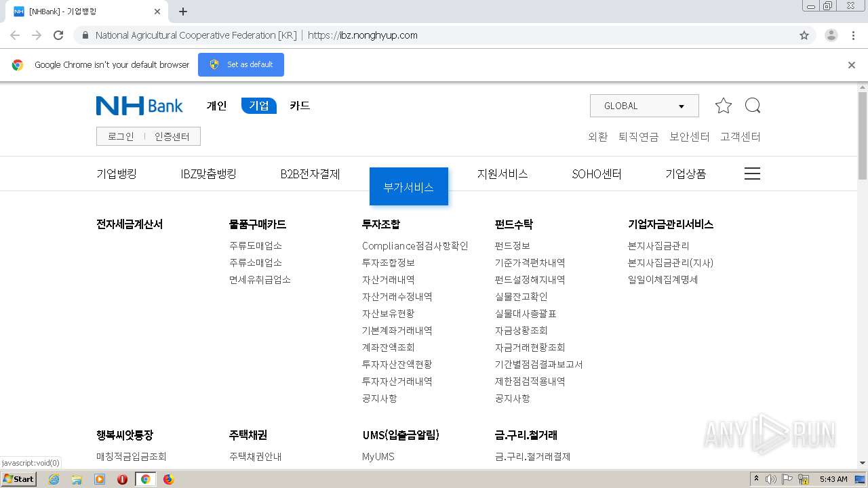The height and width of the screenshot is (488, 868).
Task: Open Chrome profile avatar icon
Action: coord(831,35)
